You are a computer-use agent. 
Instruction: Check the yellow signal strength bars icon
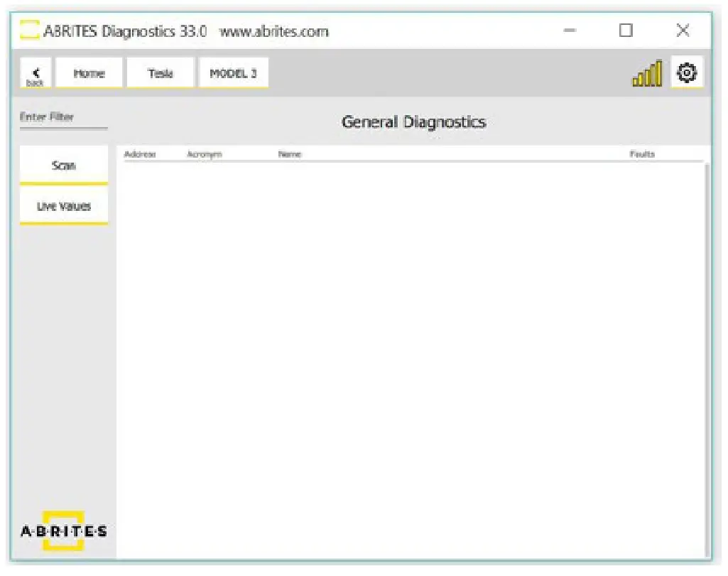point(647,73)
